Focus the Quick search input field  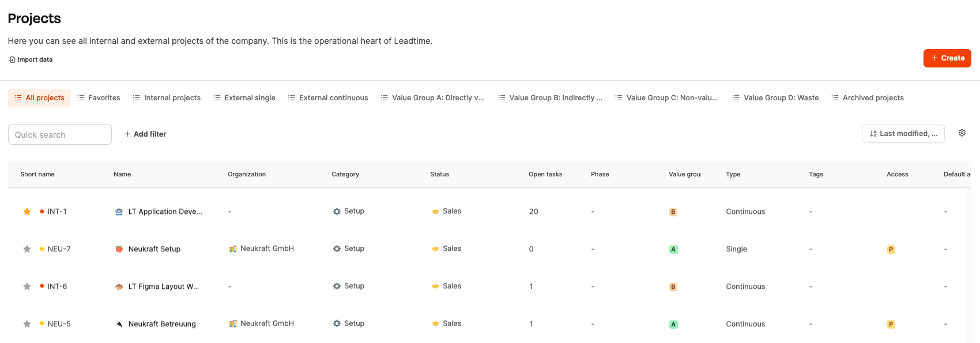[x=60, y=134]
